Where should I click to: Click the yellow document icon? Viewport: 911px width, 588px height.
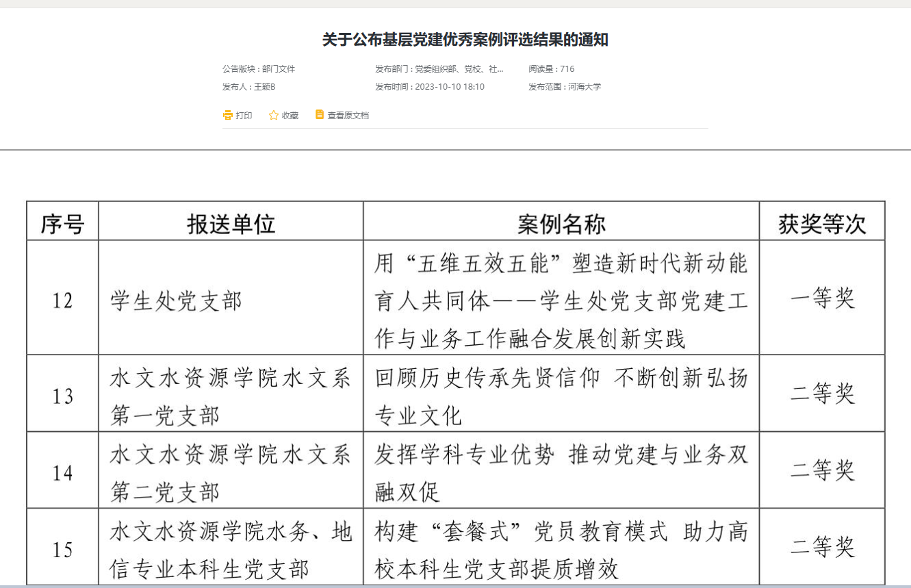click(x=320, y=114)
